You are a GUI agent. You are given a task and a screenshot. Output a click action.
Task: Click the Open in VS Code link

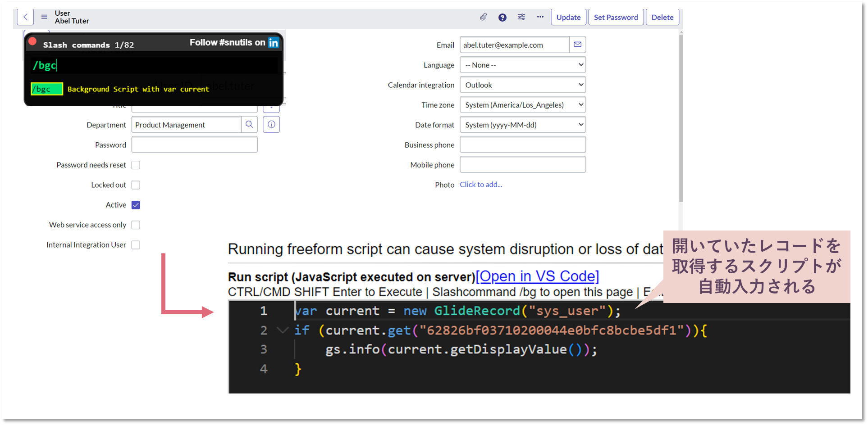[x=537, y=276]
